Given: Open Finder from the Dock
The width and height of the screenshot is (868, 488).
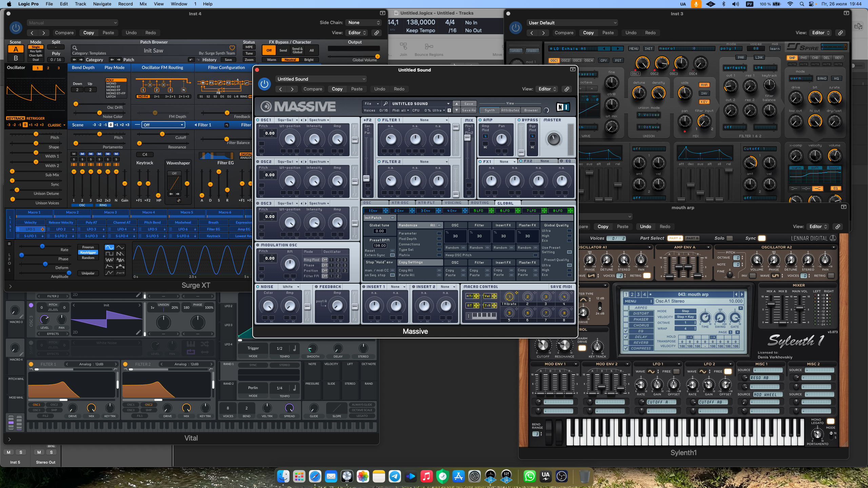Looking at the screenshot, I should 283,476.
